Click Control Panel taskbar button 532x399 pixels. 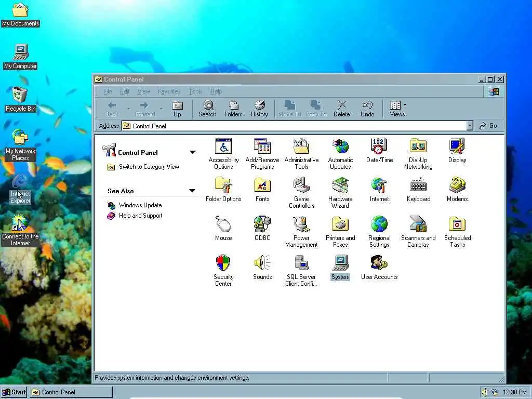(71, 392)
